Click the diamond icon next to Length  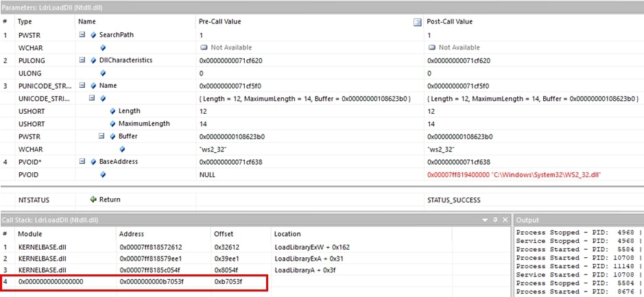tap(113, 111)
